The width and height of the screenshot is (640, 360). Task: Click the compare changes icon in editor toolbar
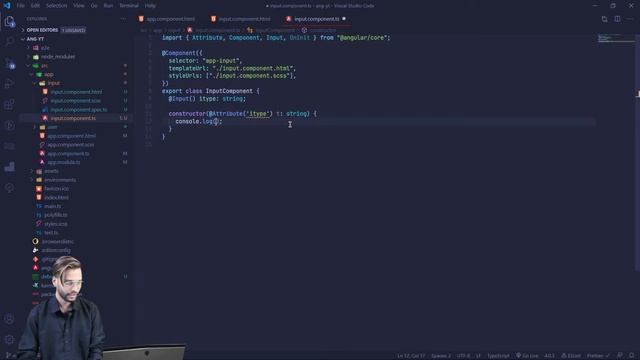604,19
